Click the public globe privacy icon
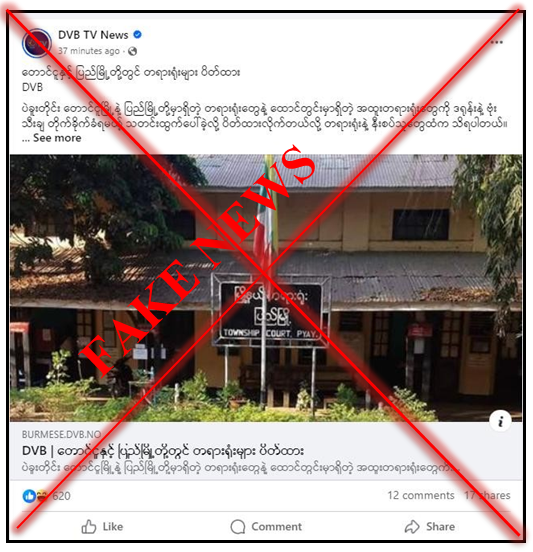Screen dimensions: 533x552 coord(132,51)
